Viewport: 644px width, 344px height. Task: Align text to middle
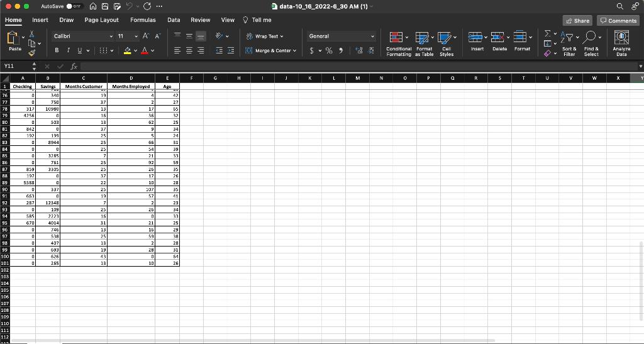189,36
